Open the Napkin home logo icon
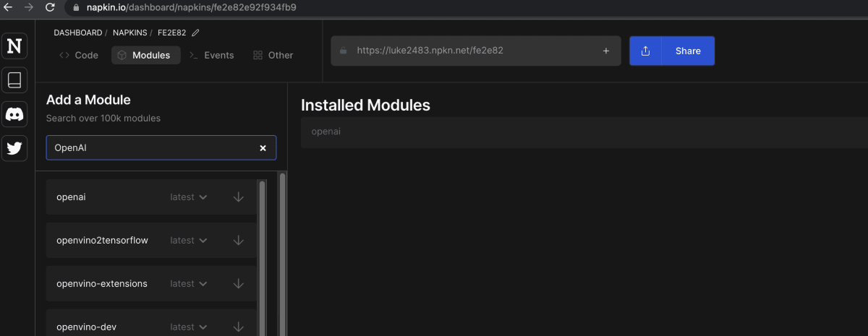 point(14,46)
